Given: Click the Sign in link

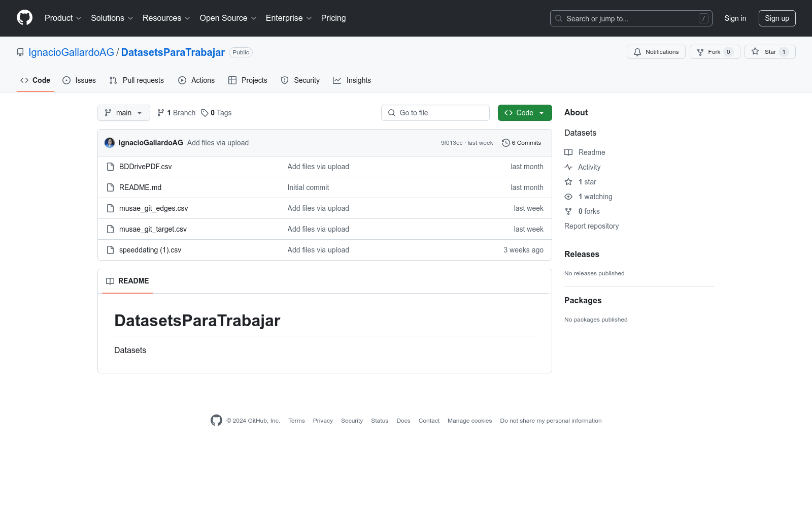Looking at the screenshot, I should (x=735, y=18).
